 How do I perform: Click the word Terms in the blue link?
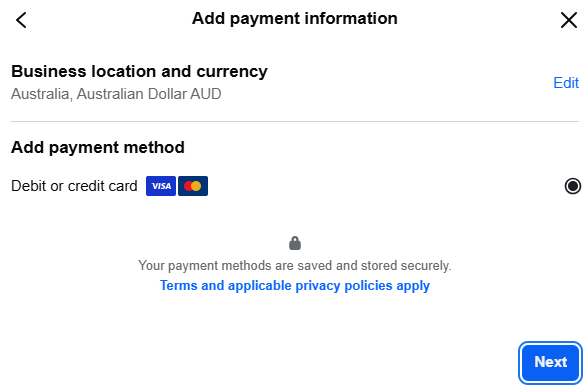coord(178,285)
